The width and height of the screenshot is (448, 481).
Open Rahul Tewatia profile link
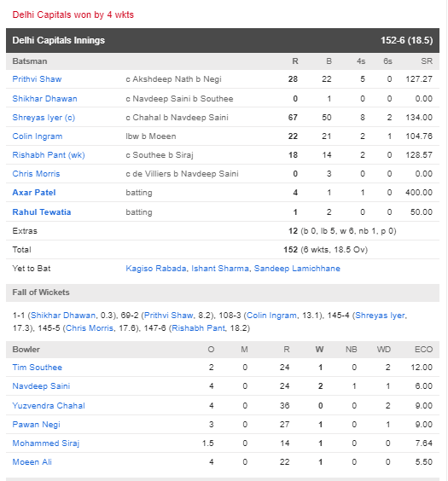(42, 212)
